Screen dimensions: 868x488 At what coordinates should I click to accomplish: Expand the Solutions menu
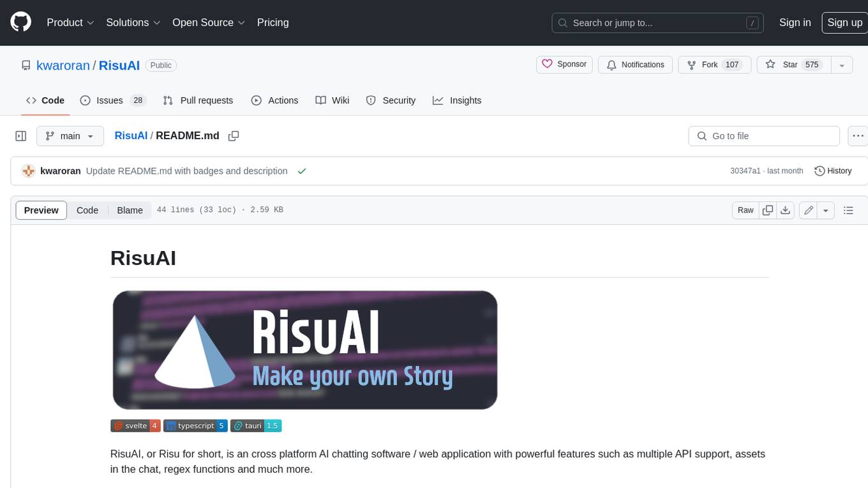[133, 22]
